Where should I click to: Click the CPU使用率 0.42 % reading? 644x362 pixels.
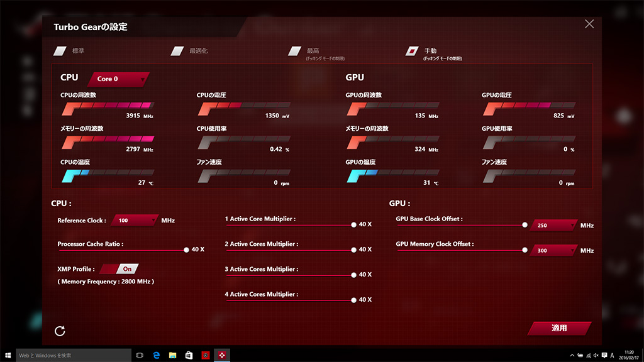[280, 149]
